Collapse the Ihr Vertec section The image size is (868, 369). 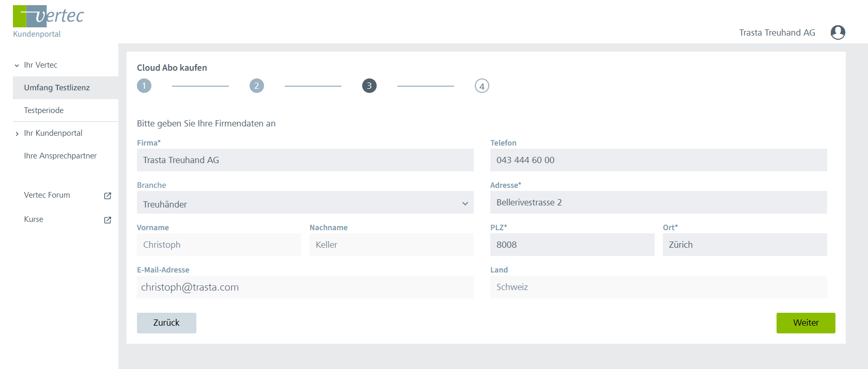(17, 66)
